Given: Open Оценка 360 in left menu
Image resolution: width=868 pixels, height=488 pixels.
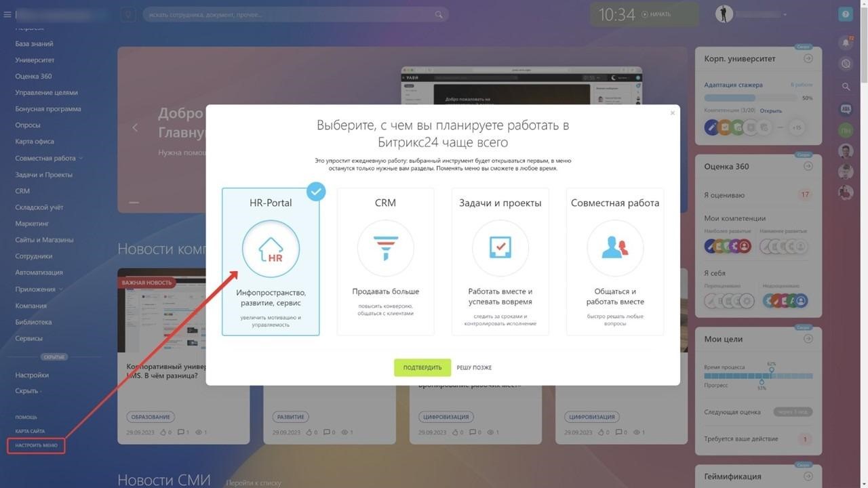Looking at the screenshot, I should pyautogui.click(x=33, y=76).
